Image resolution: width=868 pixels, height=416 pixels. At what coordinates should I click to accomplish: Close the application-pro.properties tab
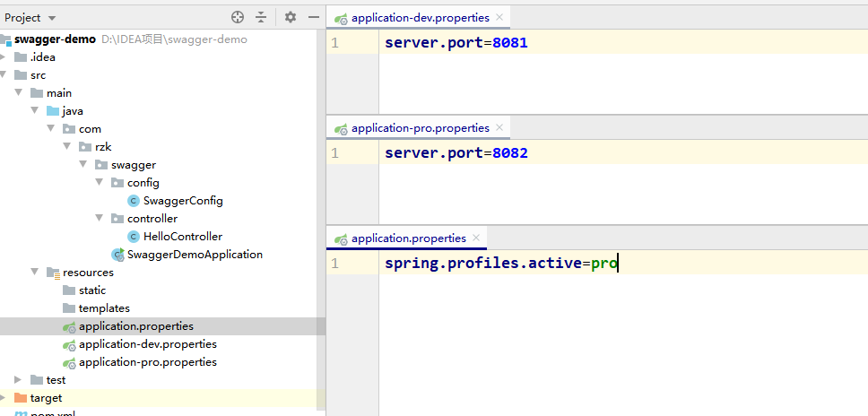pyautogui.click(x=499, y=127)
